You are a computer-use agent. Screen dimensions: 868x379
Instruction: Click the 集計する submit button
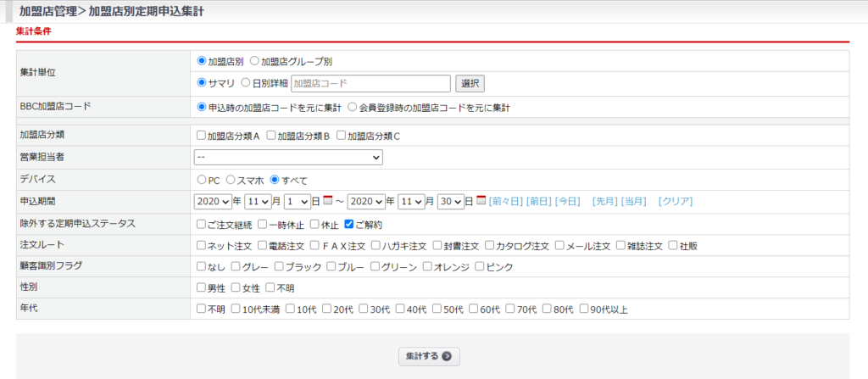click(429, 356)
